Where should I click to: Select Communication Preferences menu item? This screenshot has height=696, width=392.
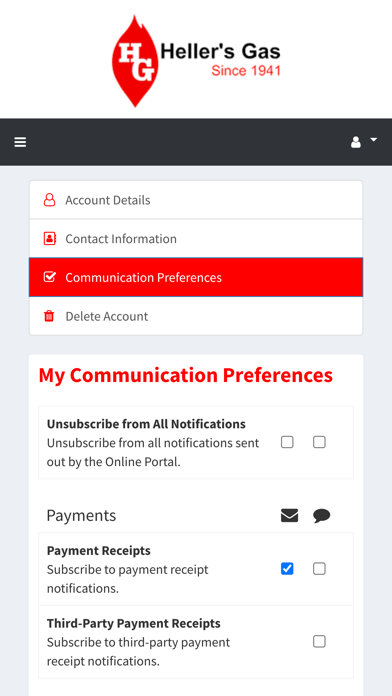coord(196,277)
